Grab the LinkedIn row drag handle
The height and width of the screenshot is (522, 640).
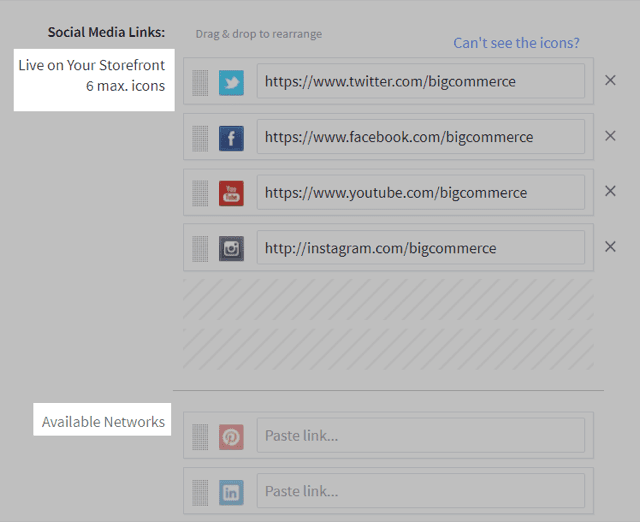pos(200,493)
